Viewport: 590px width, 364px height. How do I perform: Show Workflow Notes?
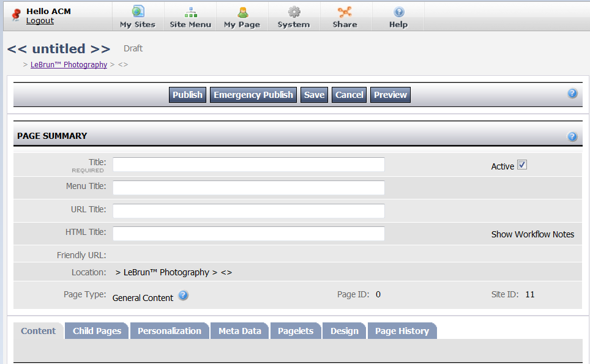tap(532, 234)
